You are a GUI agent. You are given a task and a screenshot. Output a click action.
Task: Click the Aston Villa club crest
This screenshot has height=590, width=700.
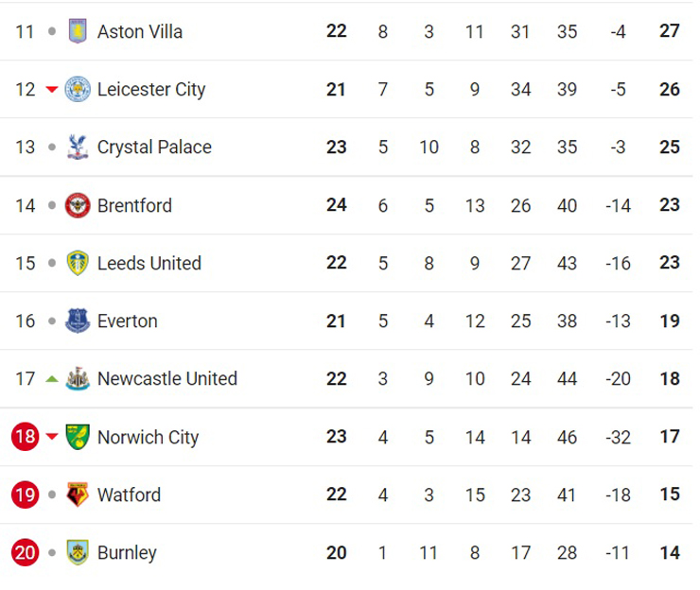[x=77, y=31]
